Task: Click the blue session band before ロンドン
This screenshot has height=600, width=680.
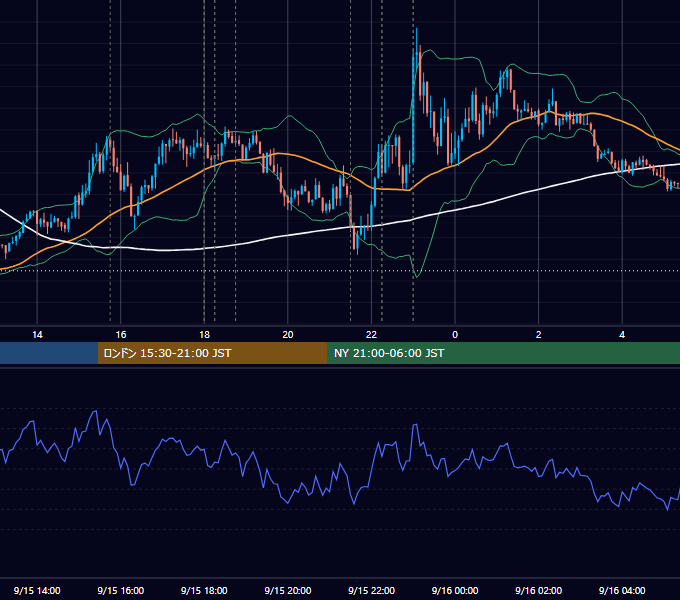Action: coord(49,353)
